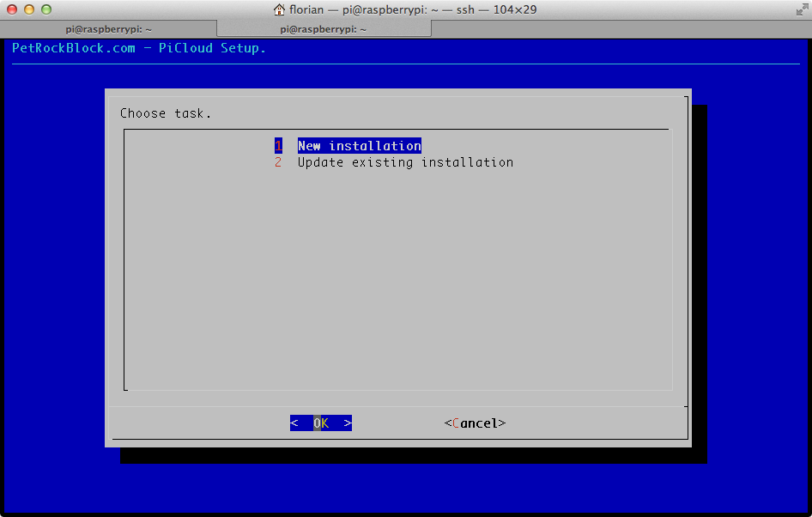Close the terminal window with red button
This screenshot has width=812, height=517.
tap(12, 9)
